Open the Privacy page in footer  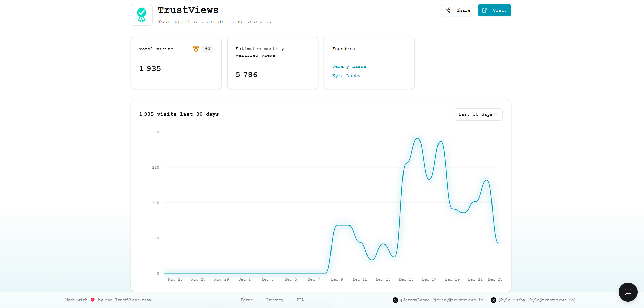click(274, 300)
